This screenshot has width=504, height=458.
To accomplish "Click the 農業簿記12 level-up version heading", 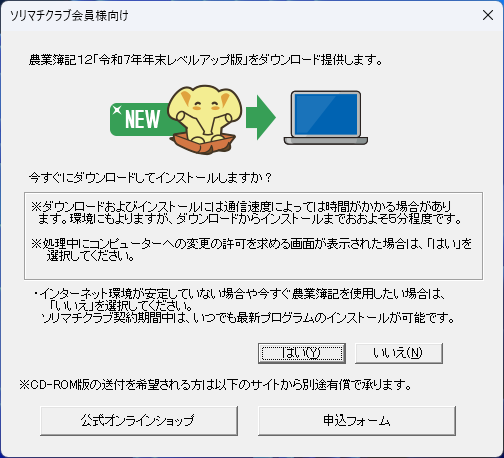I will (205, 60).
